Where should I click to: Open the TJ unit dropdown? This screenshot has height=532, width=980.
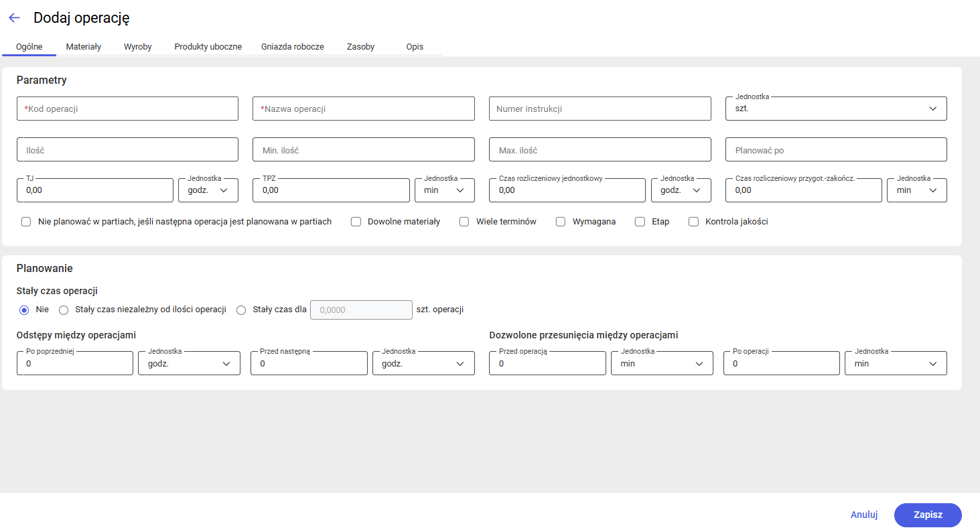click(x=208, y=190)
